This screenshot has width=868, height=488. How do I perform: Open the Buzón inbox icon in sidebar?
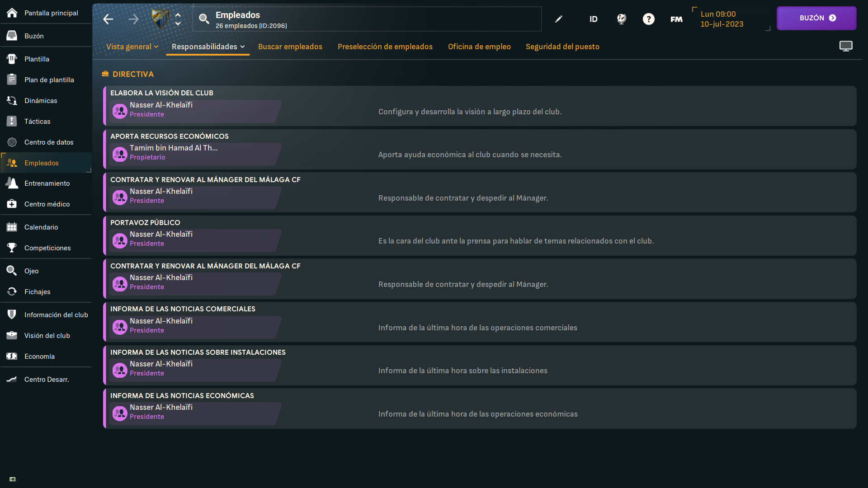[x=12, y=36]
